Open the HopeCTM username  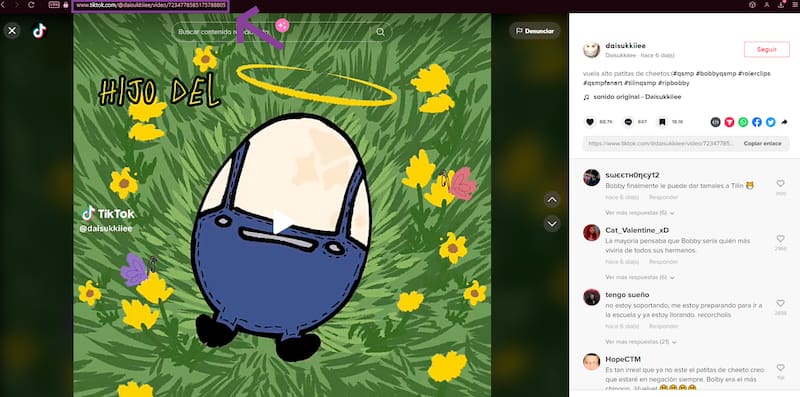pos(623,359)
